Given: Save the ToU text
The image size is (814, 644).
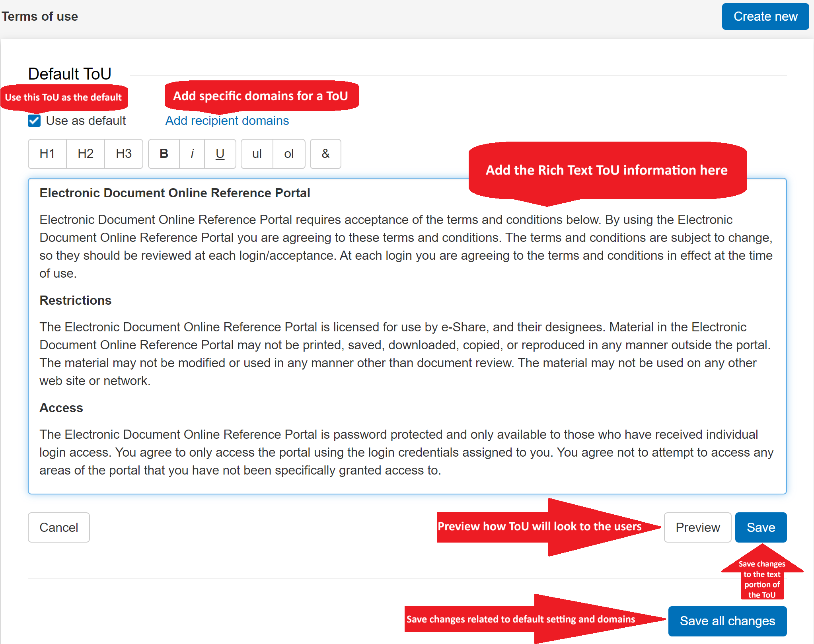Looking at the screenshot, I should (761, 527).
